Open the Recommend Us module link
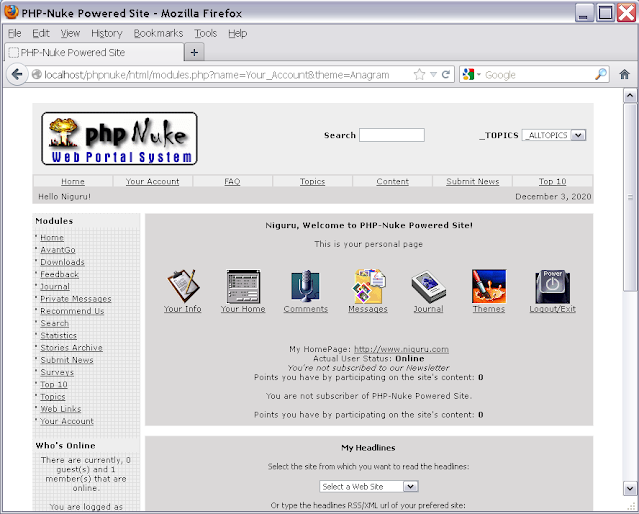 [x=72, y=311]
